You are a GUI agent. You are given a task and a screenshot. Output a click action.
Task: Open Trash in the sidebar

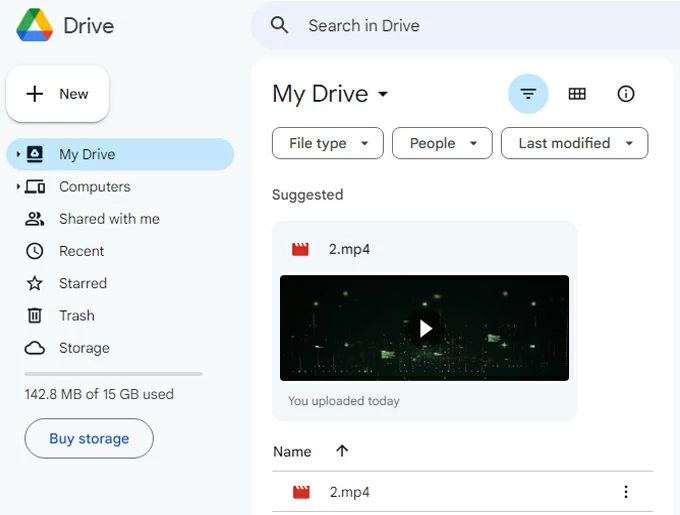pyautogui.click(x=76, y=315)
